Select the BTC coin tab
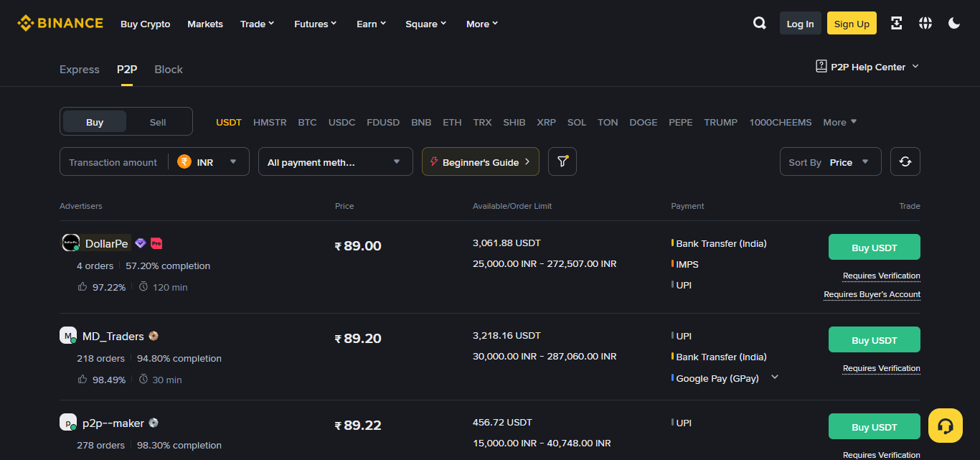This screenshot has height=460, width=980. point(307,122)
